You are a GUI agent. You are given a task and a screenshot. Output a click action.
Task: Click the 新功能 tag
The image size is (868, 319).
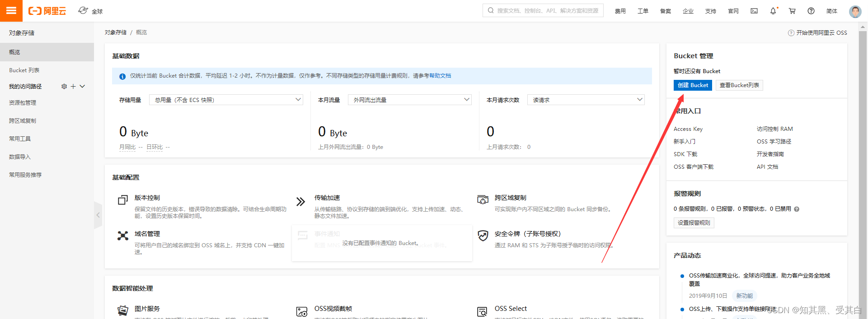(745, 296)
